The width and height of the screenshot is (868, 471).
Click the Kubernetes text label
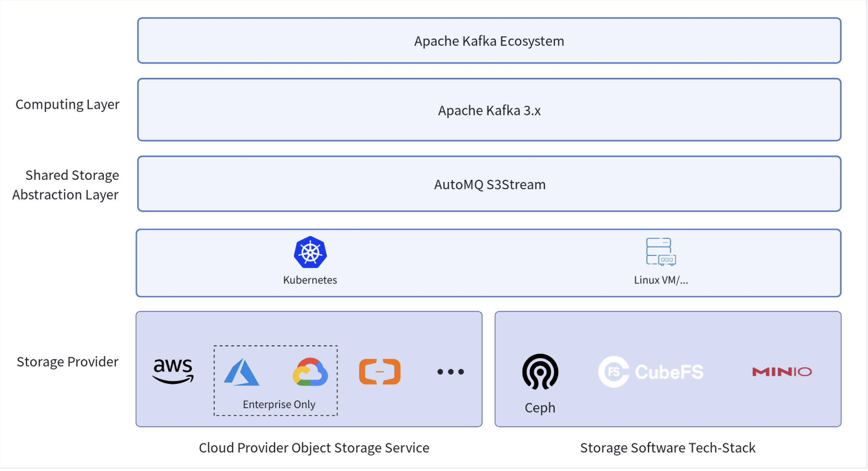[310, 280]
